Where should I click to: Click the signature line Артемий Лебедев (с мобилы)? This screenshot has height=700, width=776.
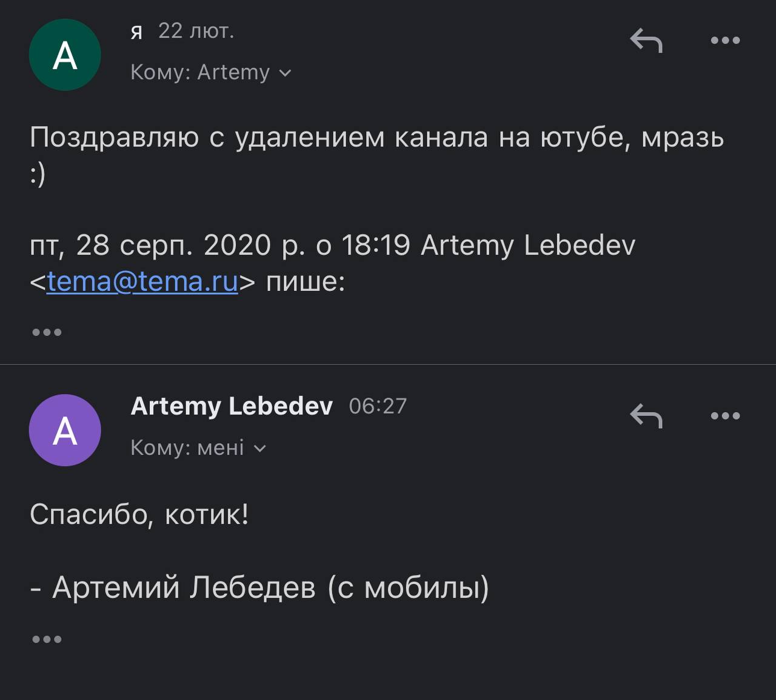[x=259, y=587]
